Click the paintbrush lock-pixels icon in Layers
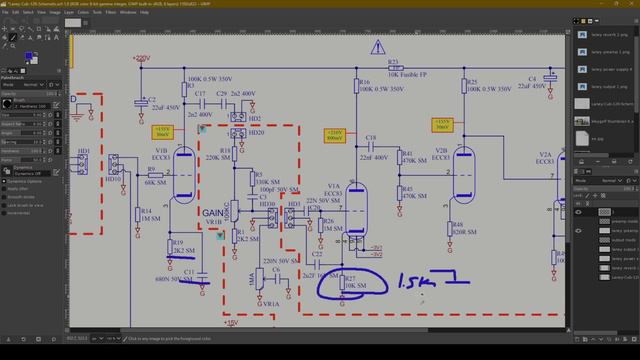 [x=588, y=196]
